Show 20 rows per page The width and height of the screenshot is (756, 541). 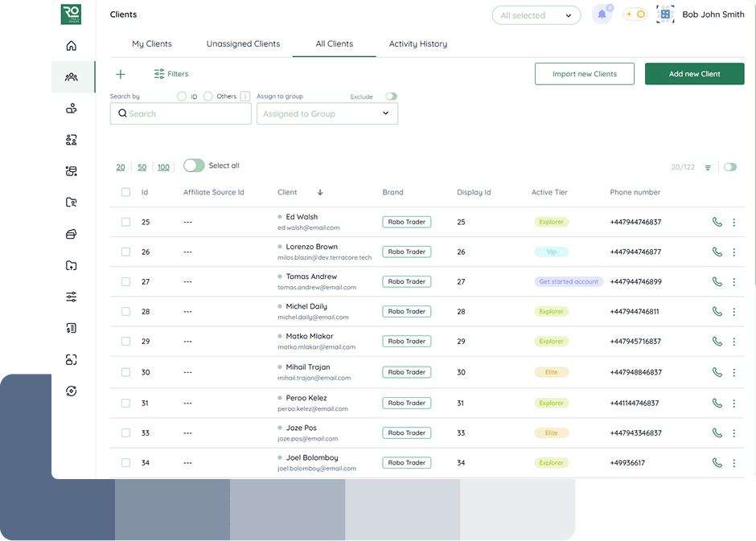(x=121, y=167)
